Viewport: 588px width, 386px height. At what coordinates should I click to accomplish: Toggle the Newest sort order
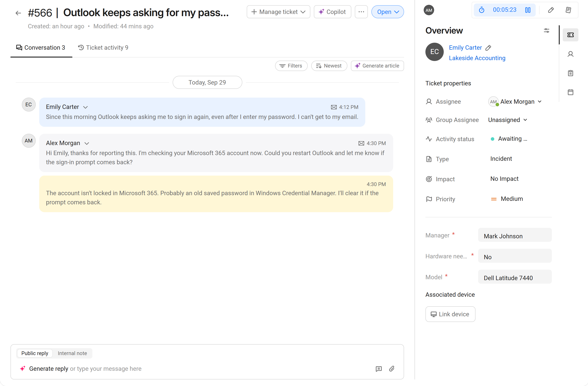pos(329,66)
